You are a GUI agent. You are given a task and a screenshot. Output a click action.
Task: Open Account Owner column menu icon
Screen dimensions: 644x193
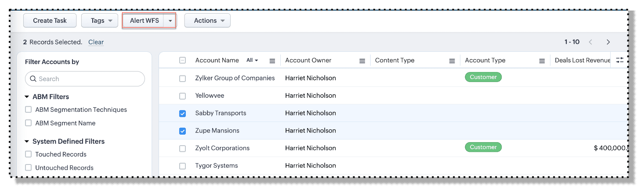tap(362, 61)
